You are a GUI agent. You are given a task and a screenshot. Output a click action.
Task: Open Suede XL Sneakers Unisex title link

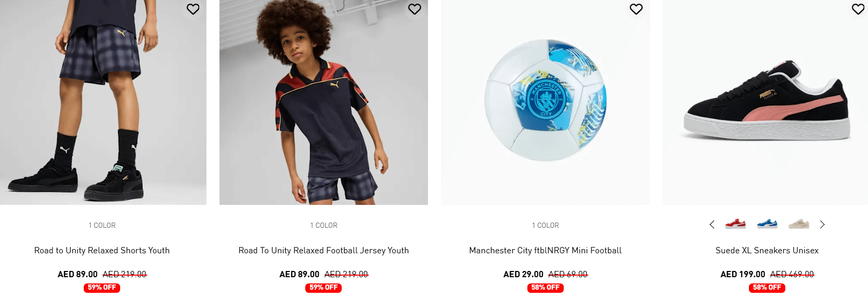click(x=767, y=251)
